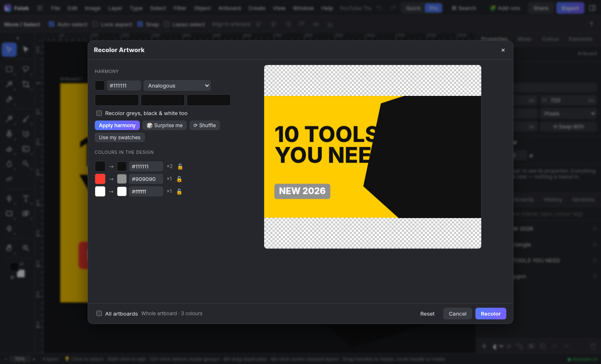Click the Surprise me button
The height and width of the screenshot is (364, 601).
tap(164, 126)
